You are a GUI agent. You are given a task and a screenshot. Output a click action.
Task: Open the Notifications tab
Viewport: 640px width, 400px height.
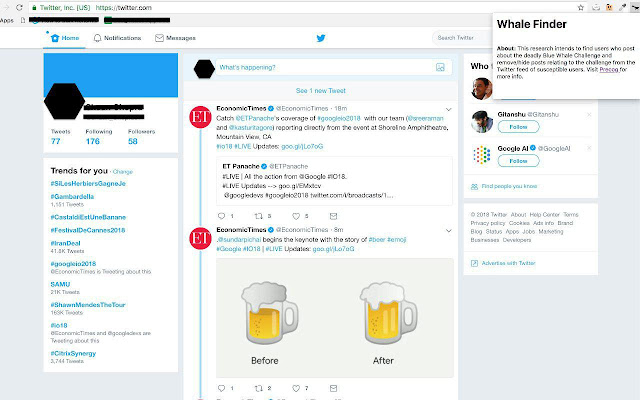(117, 38)
